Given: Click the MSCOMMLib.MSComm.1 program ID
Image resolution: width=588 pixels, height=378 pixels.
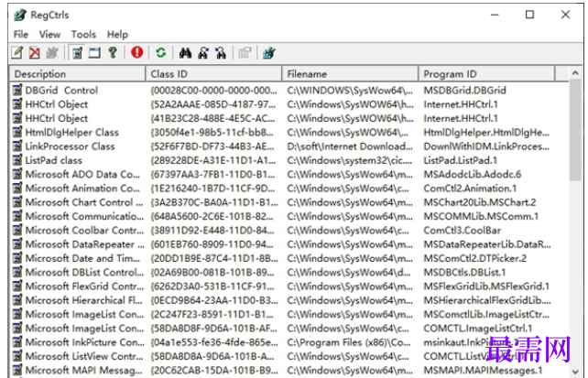Looking at the screenshot, I should pyautogui.click(x=481, y=216).
